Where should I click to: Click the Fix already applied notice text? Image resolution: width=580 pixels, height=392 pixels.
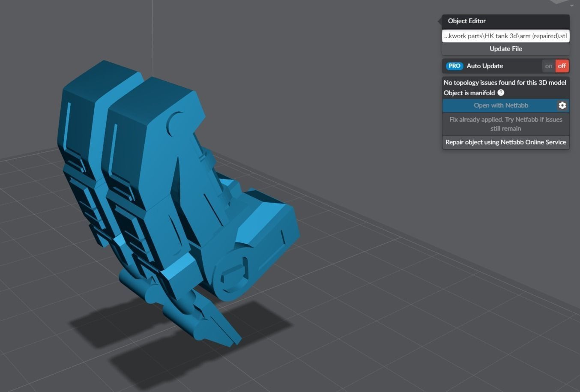[x=505, y=124]
